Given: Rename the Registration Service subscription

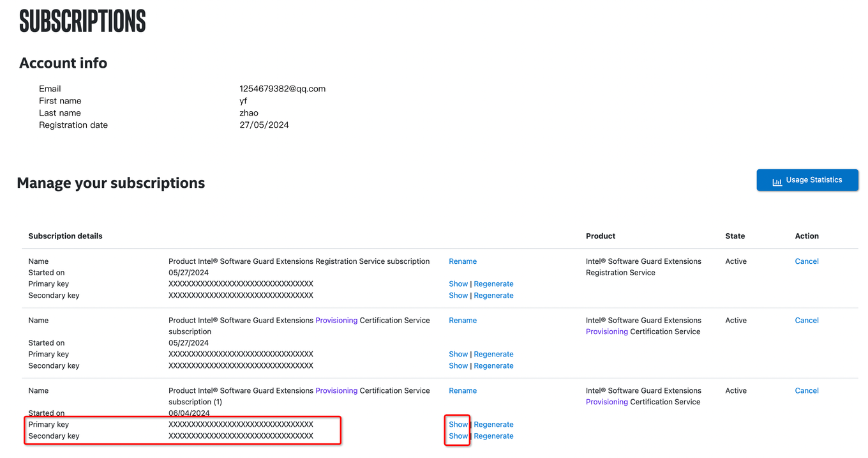Looking at the screenshot, I should coord(463,261).
